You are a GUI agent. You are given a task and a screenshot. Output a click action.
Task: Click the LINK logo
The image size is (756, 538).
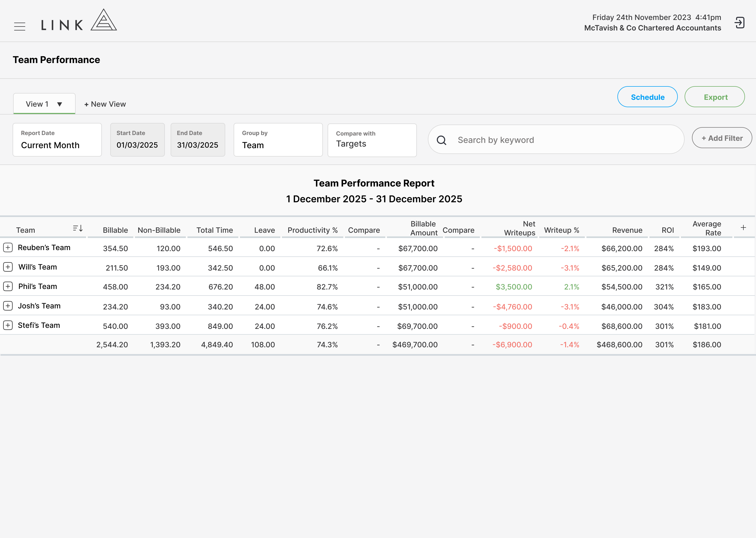(79, 20)
